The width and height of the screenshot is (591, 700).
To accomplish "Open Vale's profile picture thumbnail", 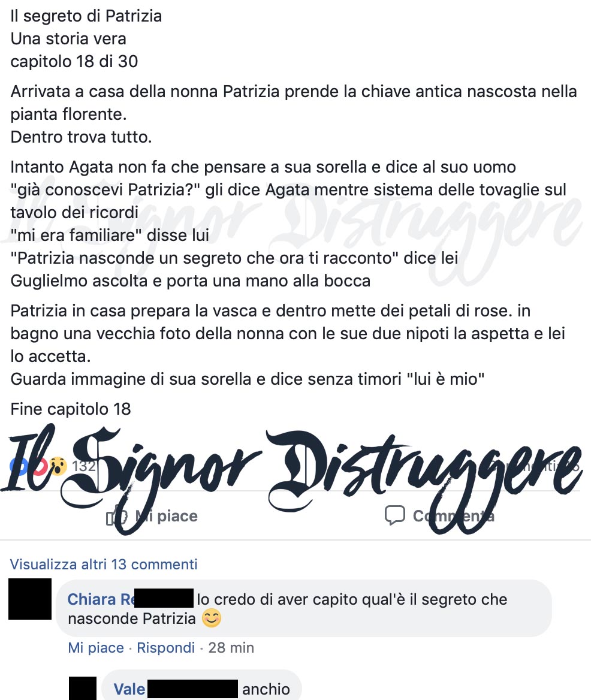I will [x=83, y=689].
